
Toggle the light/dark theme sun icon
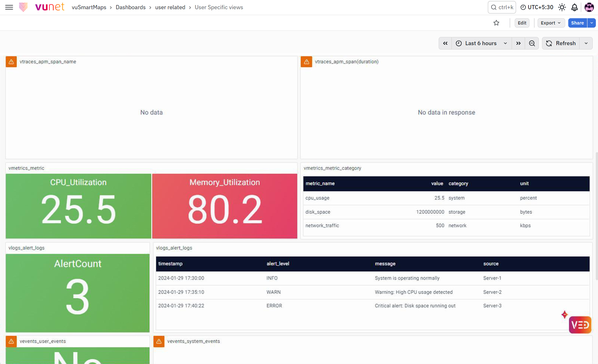pyautogui.click(x=562, y=7)
